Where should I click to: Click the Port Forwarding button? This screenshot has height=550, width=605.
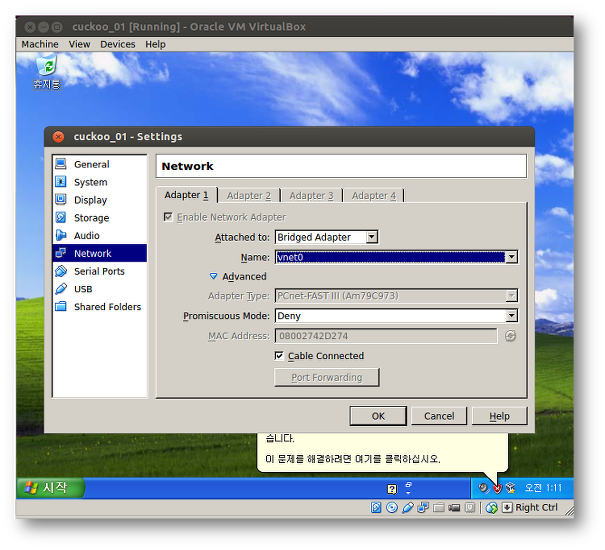tap(327, 377)
